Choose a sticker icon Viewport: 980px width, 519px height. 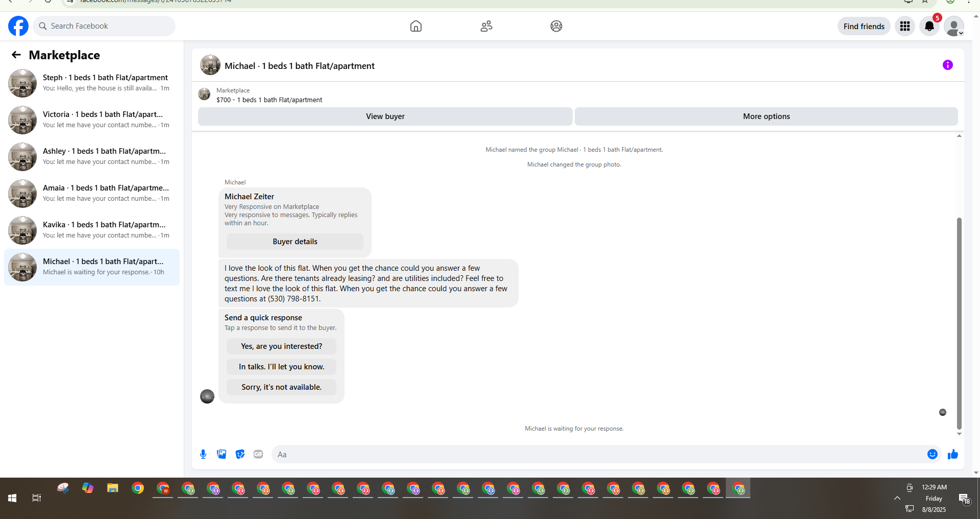tap(240, 454)
